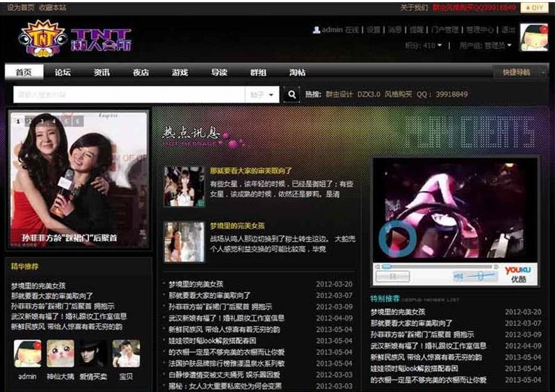Viewport: 555px width, 392px height.
Task: Click the search text input field
Action: pyautogui.click(x=129, y=94)
